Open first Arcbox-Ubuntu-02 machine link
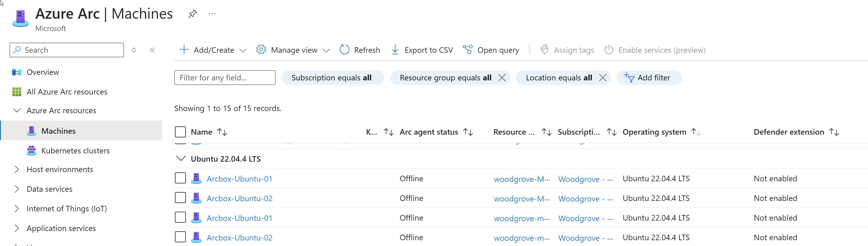The width and height of the screenshot is (868, 246). (x=240, y=198)
